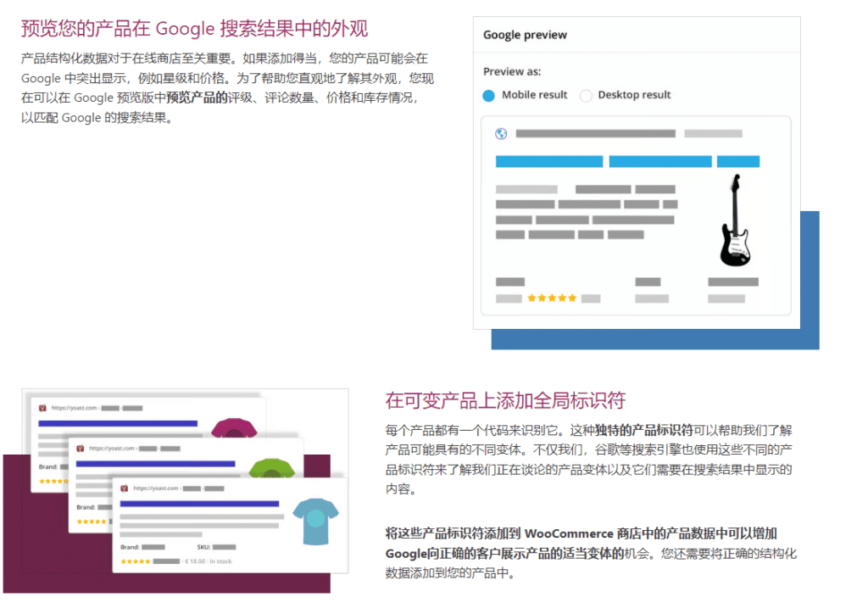Click heading 在可变产品上添加全局标识符

point(505,400)
